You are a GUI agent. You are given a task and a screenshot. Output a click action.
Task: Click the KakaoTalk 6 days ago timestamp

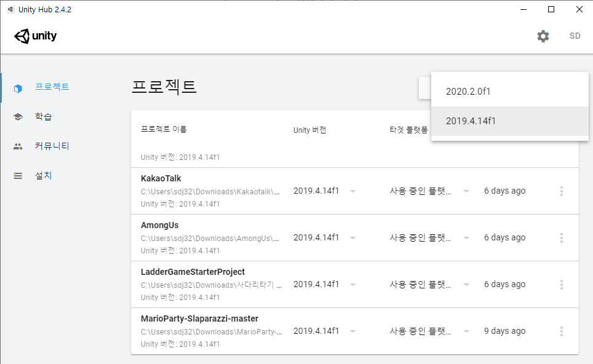pyautogui.click(x=504, y=191)
